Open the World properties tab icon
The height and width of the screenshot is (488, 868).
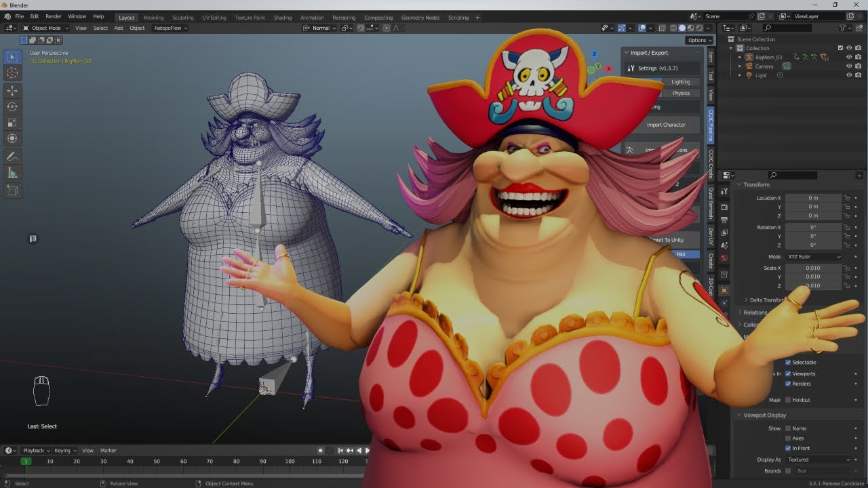724,258
